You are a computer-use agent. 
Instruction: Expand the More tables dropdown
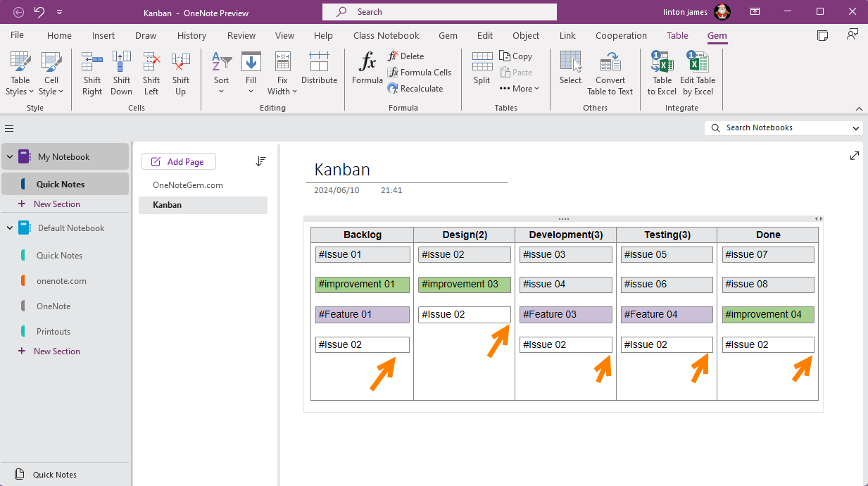pyautogui.click(x=520, y=89)
